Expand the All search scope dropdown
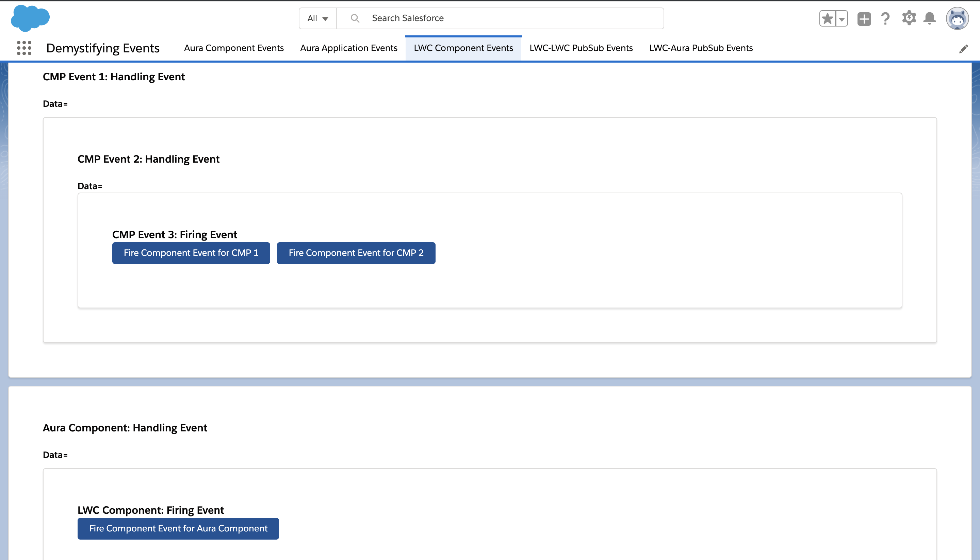This screenshot has height=560, width=980. (318, 18)
